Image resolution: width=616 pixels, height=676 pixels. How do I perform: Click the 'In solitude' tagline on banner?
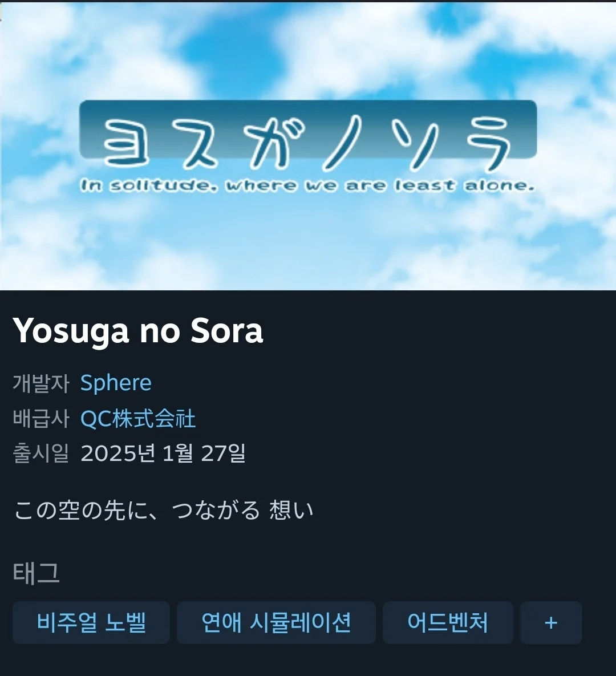(x=307, y=186)
